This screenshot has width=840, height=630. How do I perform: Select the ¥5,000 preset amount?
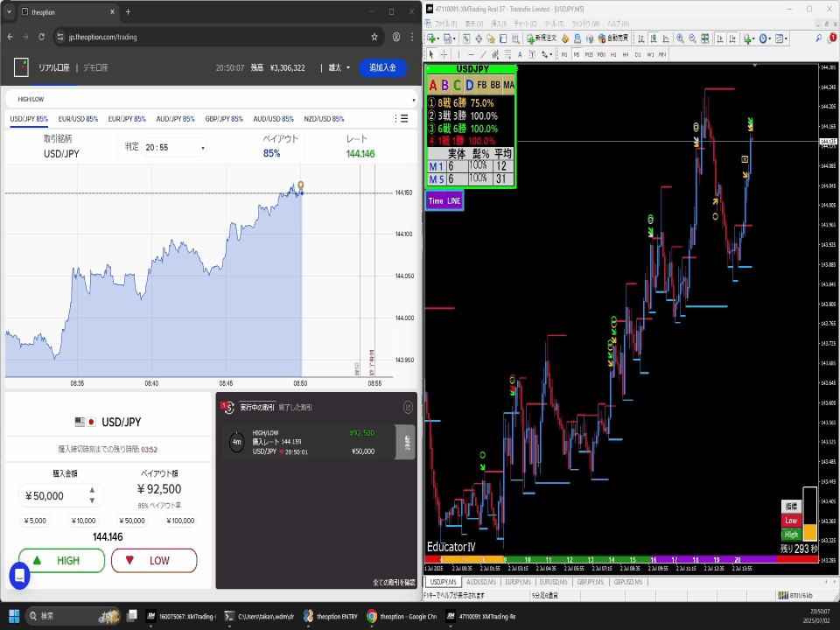[x=35, y=520]
